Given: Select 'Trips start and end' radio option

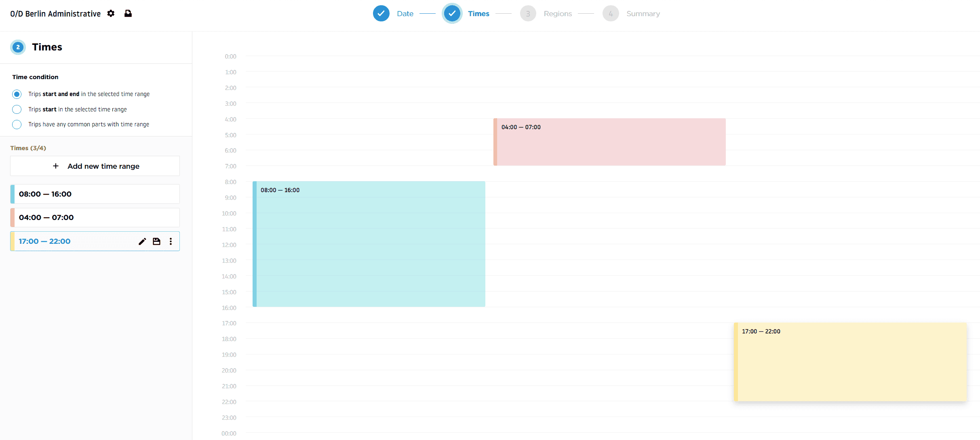Looking at the screenshot, I should [x=17, y=94].
